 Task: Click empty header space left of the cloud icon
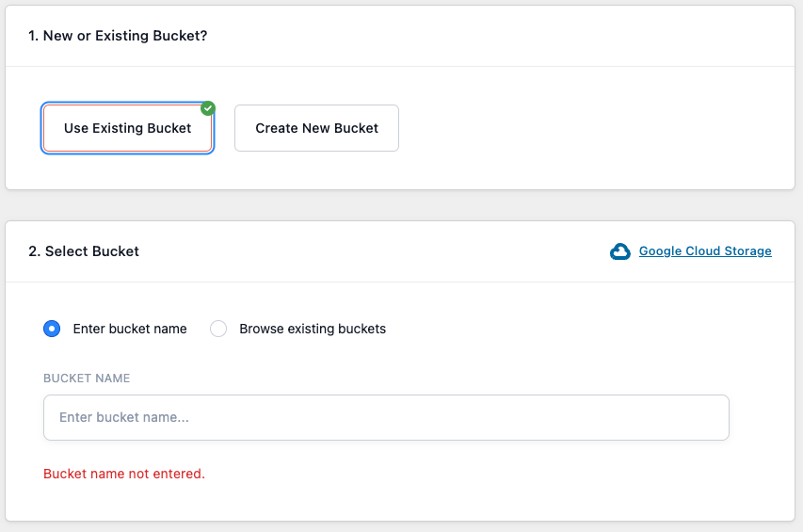click(x=374, y=251)
